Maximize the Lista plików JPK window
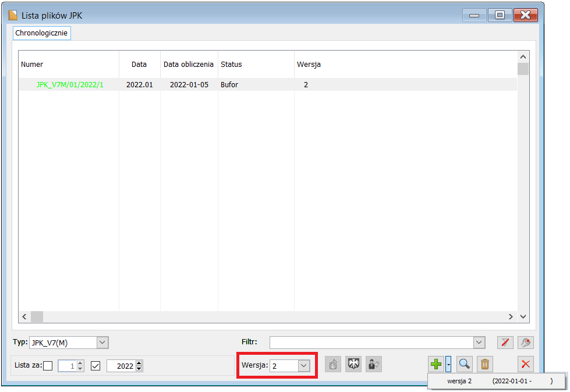The width and height of the screenshot is (570, 392). coord(500,15)
